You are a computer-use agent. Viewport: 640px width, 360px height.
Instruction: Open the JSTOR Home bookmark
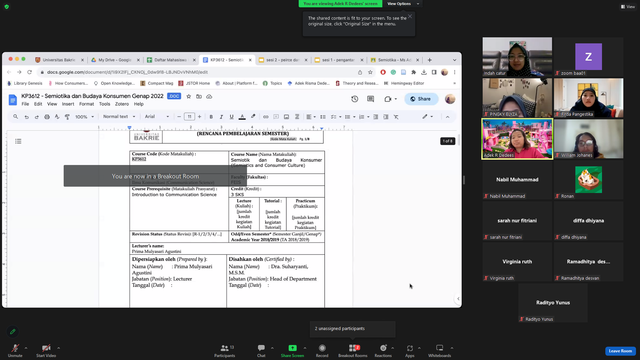[x=194, y=83]
